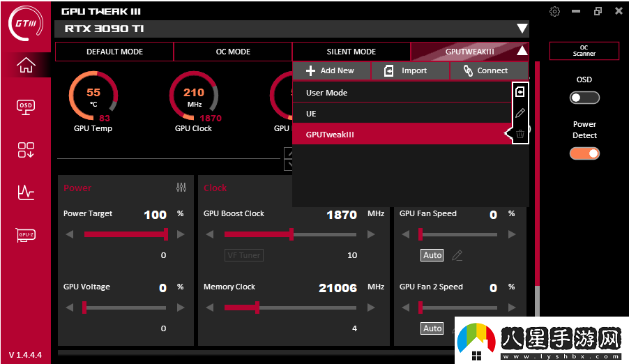This screenshot has height=364, width=629.
Task: Open the Home page in sidebar
Action: [26, 65]
